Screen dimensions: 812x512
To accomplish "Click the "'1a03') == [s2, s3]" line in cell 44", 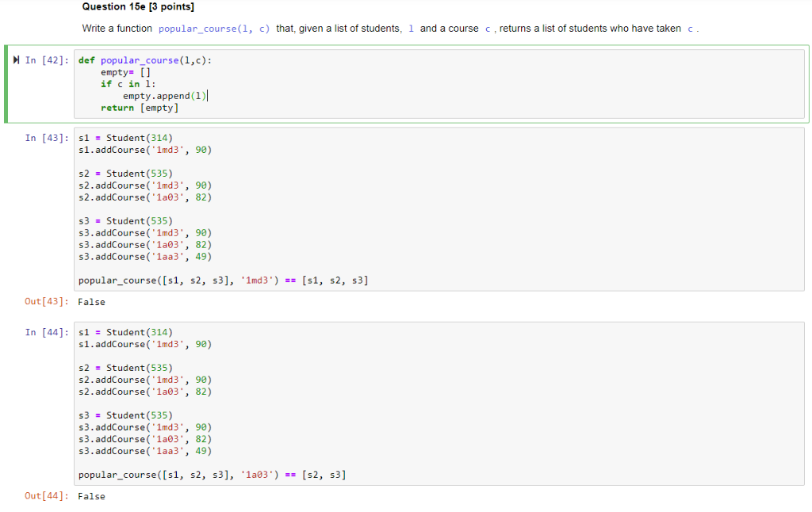I will point(213,475).
